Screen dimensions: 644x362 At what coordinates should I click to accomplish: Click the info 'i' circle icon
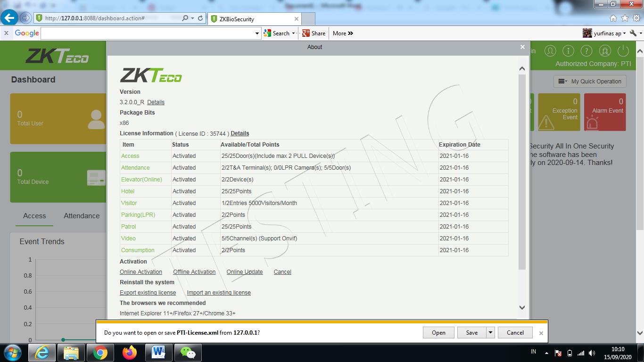568,51
